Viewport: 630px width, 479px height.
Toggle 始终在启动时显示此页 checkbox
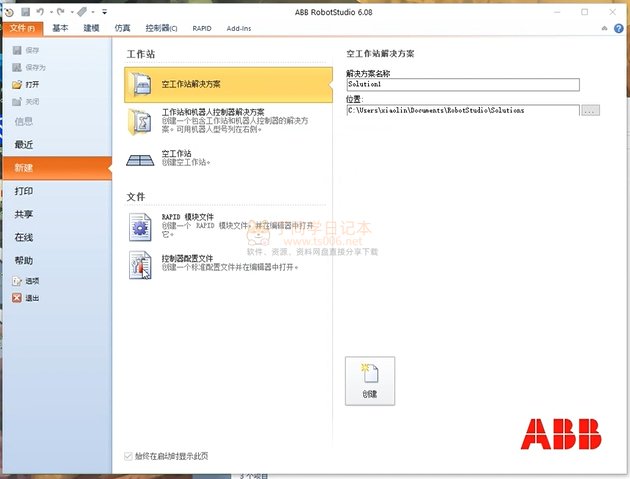pyautogui.click(x=127, y=456)
